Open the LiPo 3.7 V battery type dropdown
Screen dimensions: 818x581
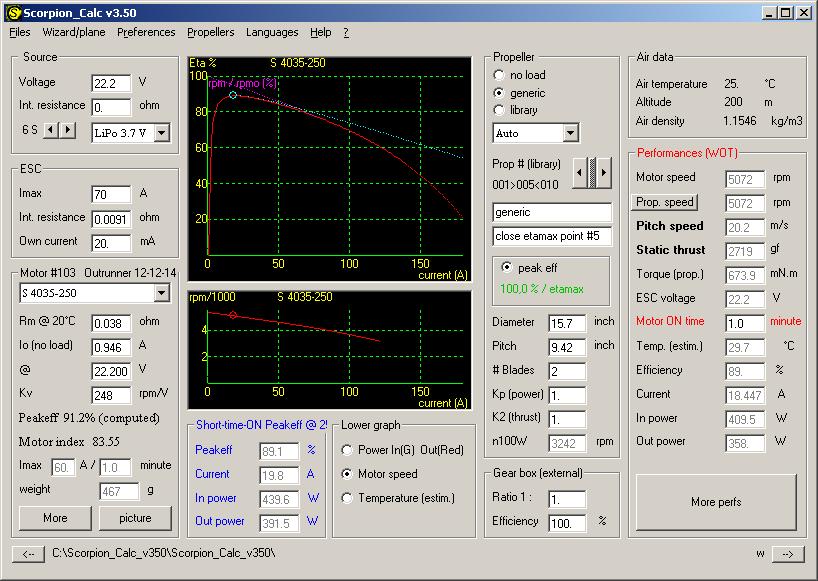162,132
